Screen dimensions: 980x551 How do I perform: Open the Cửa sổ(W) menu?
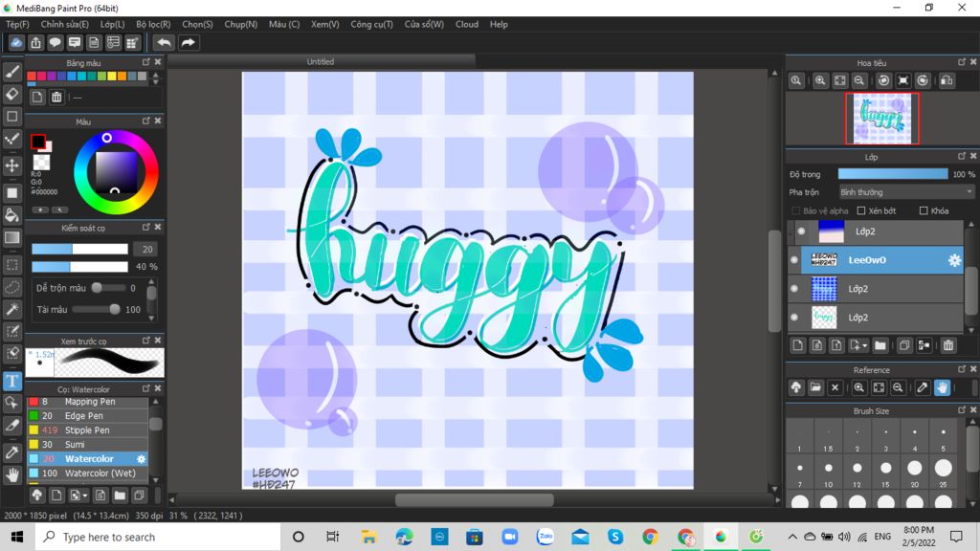[x=424, y=24]
